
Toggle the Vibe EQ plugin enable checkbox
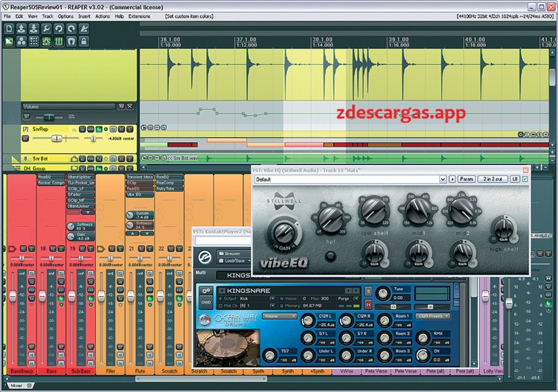(x=525, y=179)
